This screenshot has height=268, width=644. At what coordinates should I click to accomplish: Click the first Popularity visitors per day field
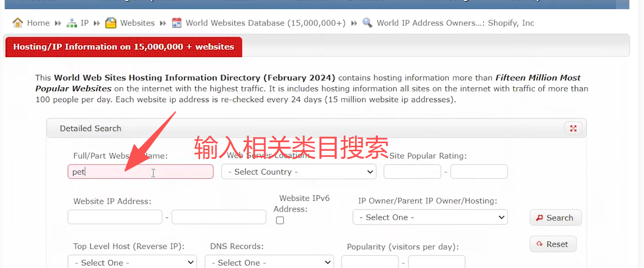[x=370, y=262]
